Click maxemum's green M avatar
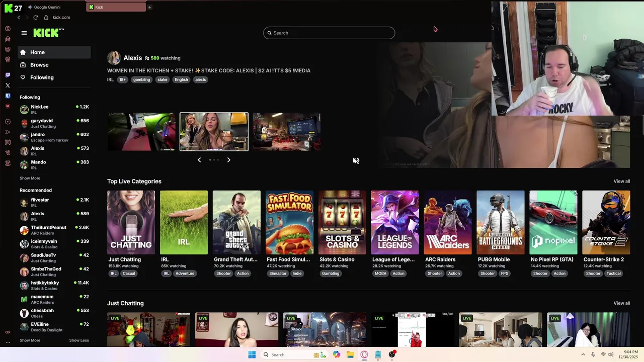Image resolution: width=644 pixels, height=362 pixels. point(24,299)
